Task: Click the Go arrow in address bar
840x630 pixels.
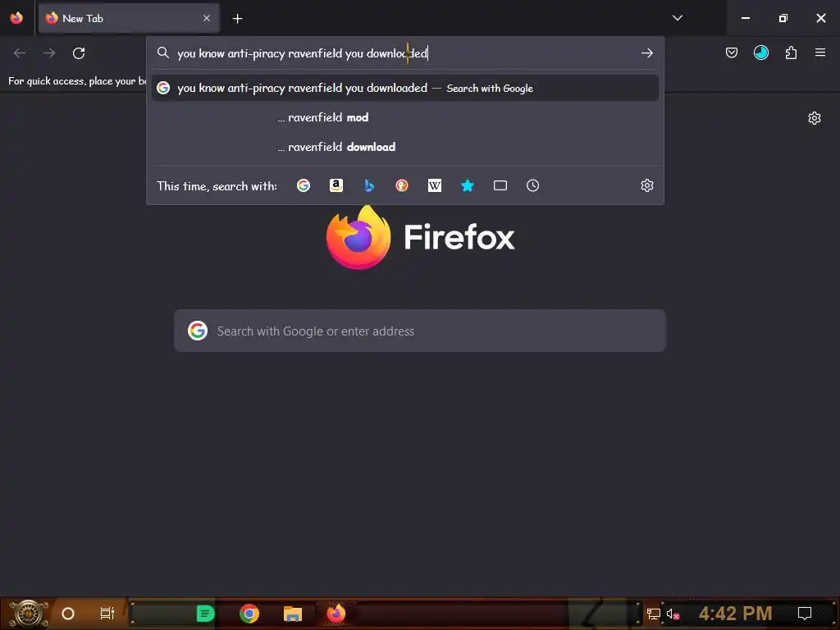Action: [x=647, y=53]
